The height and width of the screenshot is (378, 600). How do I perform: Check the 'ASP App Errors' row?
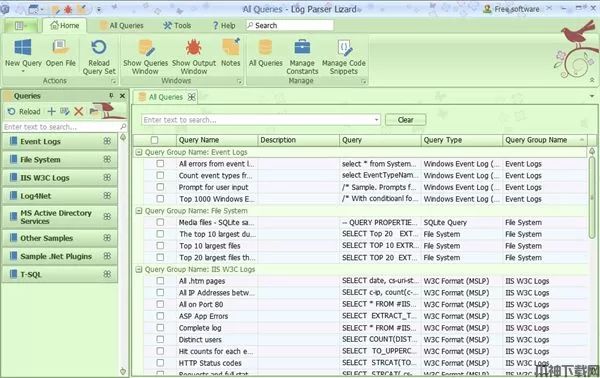coord(160,316)
